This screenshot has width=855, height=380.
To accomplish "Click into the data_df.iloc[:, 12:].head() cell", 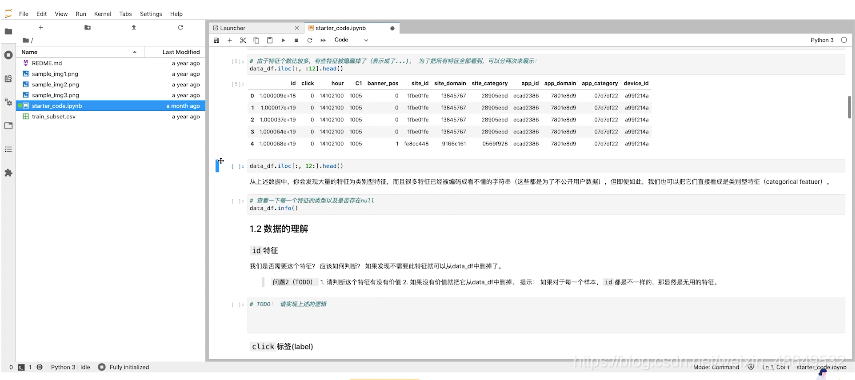I will point(545,166).
